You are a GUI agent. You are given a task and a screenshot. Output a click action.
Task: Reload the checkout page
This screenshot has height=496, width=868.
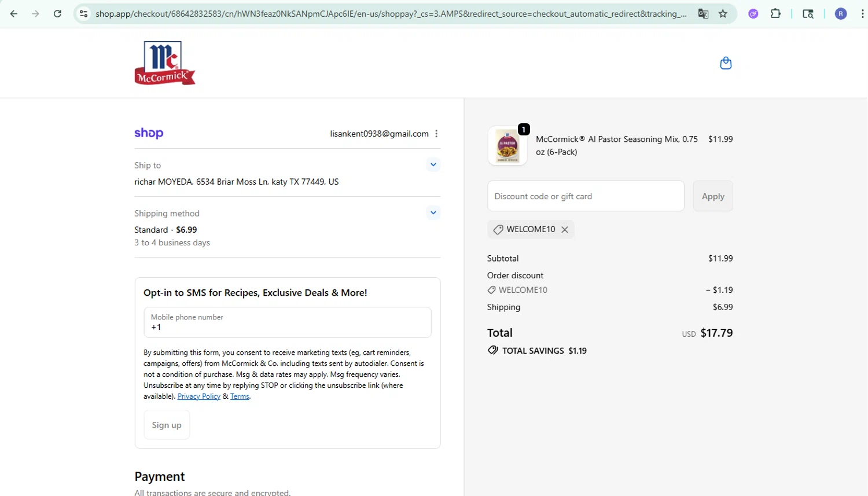click(57, 14)
